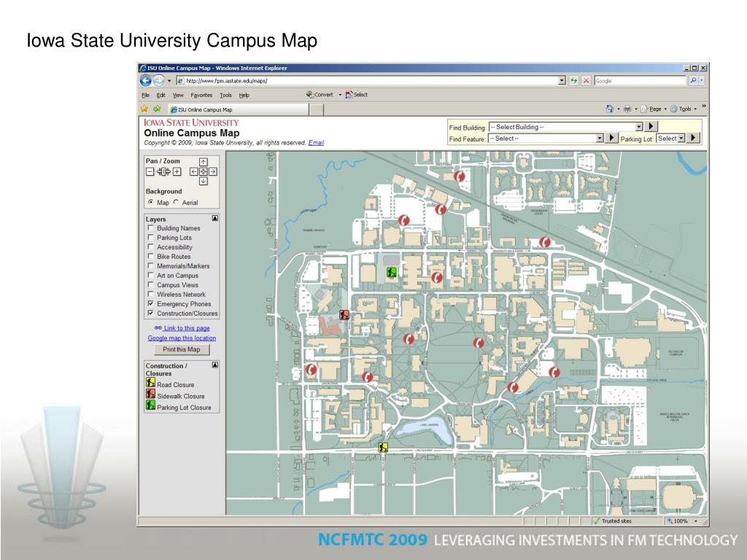This screenshot has height=560, width=747.
Task: Click the Print this Map button
Action: 182,349
